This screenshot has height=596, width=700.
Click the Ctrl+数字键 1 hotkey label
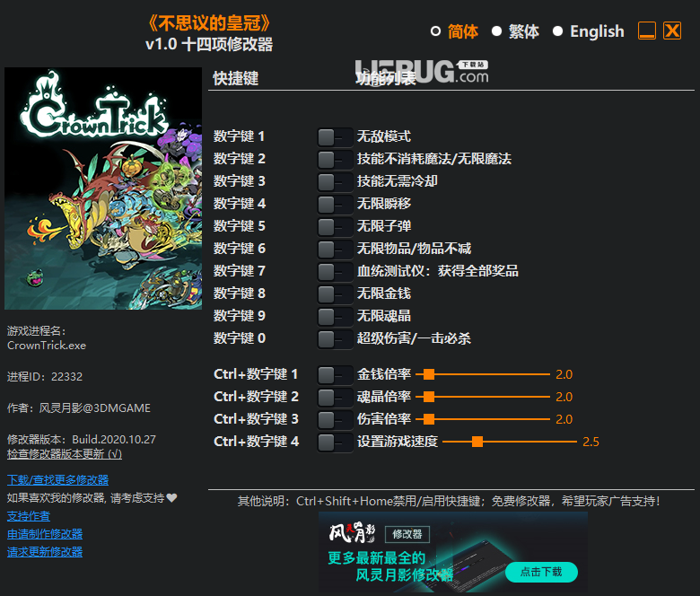[x=256, y=374]
